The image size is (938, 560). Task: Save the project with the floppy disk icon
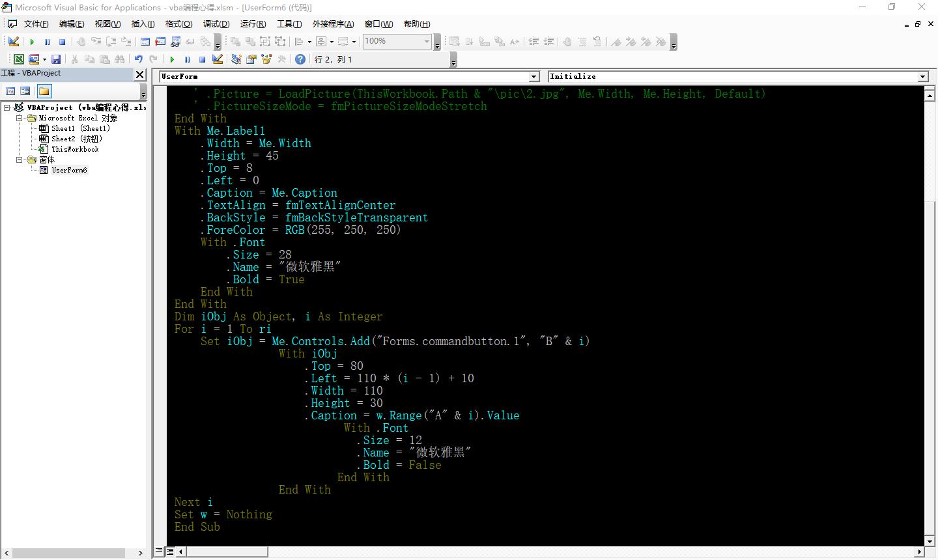pos(56,59)
